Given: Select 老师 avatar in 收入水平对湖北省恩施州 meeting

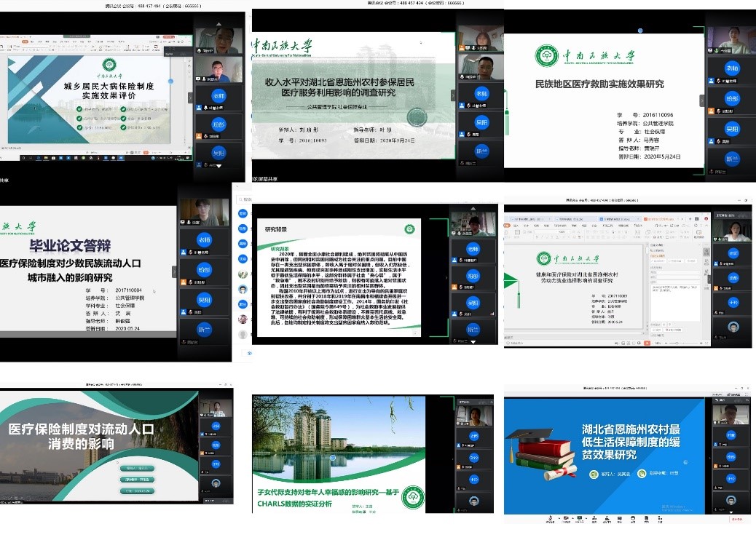Looking at the screenshot, I should click(481, 93).
